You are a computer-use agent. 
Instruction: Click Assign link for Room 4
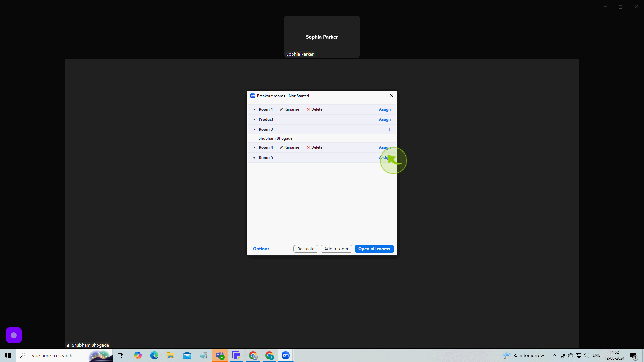tap(385, 147)
